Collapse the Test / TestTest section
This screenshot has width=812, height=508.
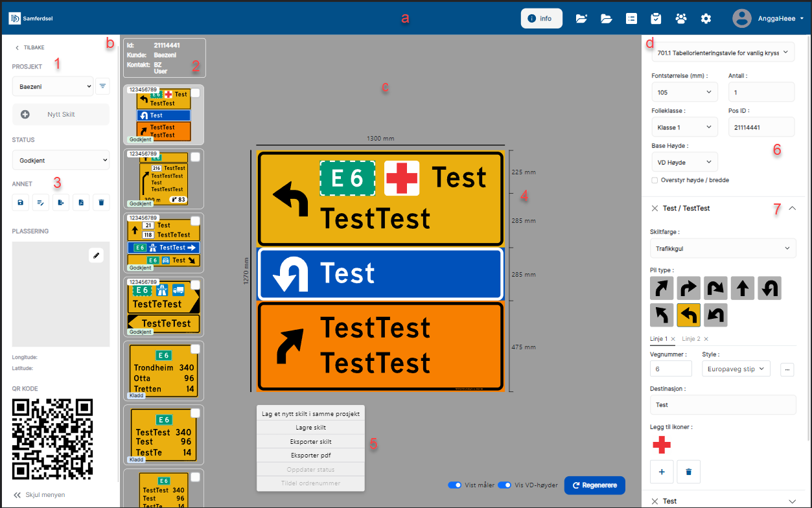point(792,208)
